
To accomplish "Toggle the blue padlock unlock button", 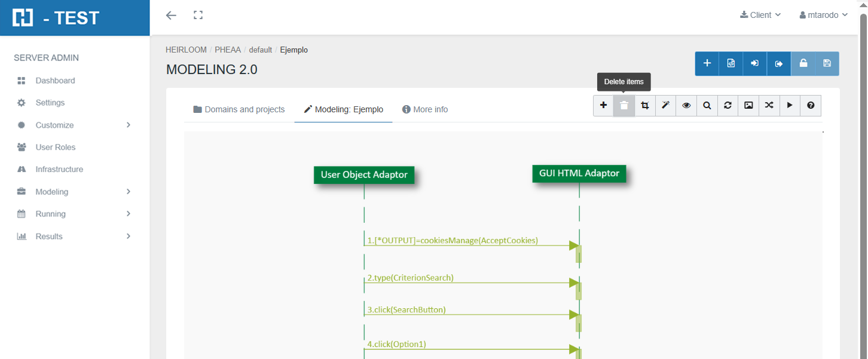I will click(803, 63).
